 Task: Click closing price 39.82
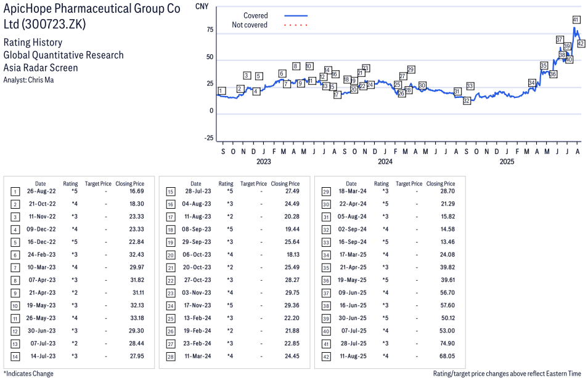coord(447,267)
